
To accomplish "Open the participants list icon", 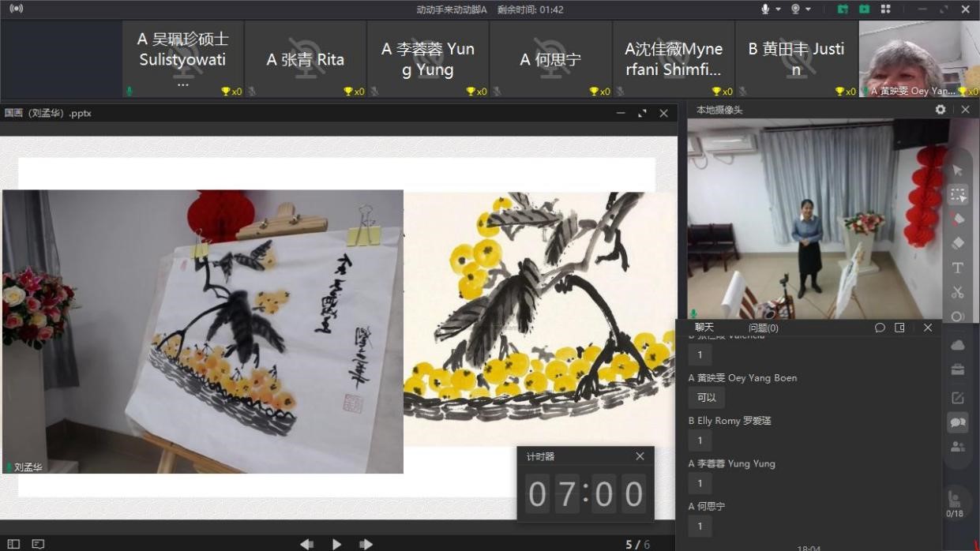I will pos(958,447).
